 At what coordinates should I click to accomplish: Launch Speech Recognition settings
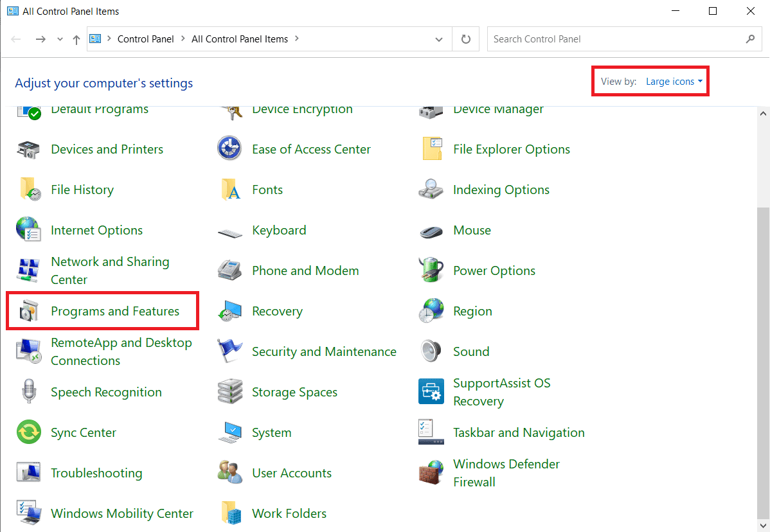point(106,392)
